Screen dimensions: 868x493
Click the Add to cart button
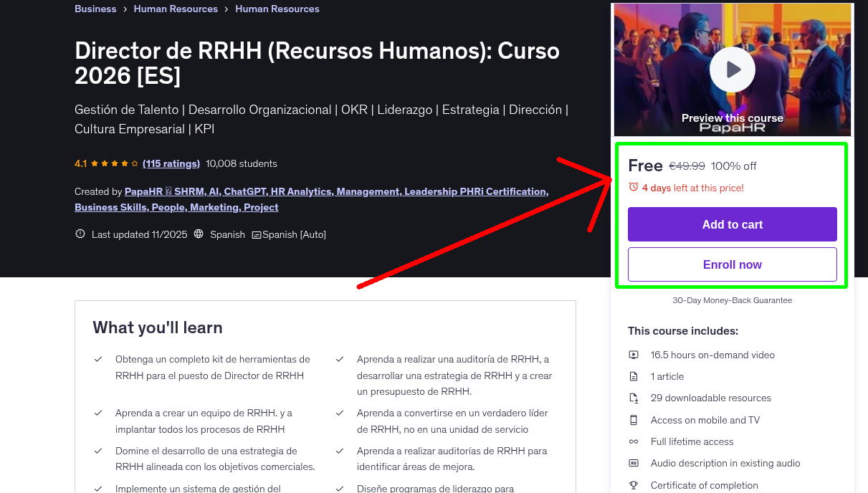732,224
